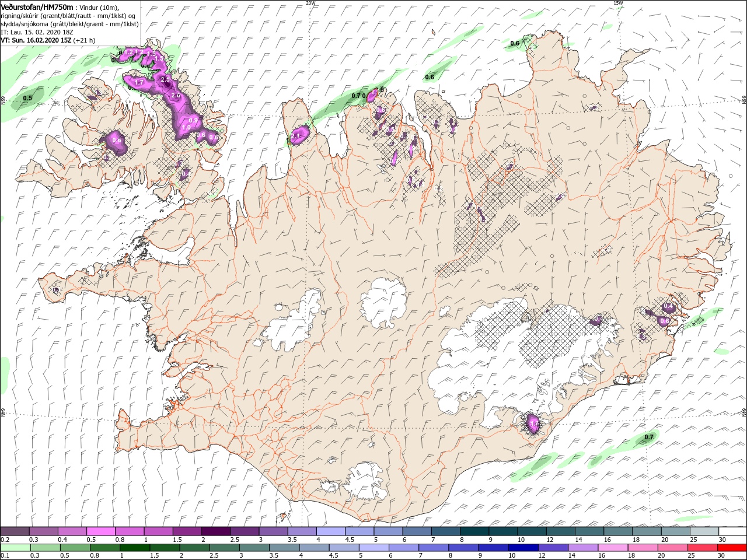Click the darkest purple swatch labeled 2
747x560 pixels.
[x=215, y=531]
